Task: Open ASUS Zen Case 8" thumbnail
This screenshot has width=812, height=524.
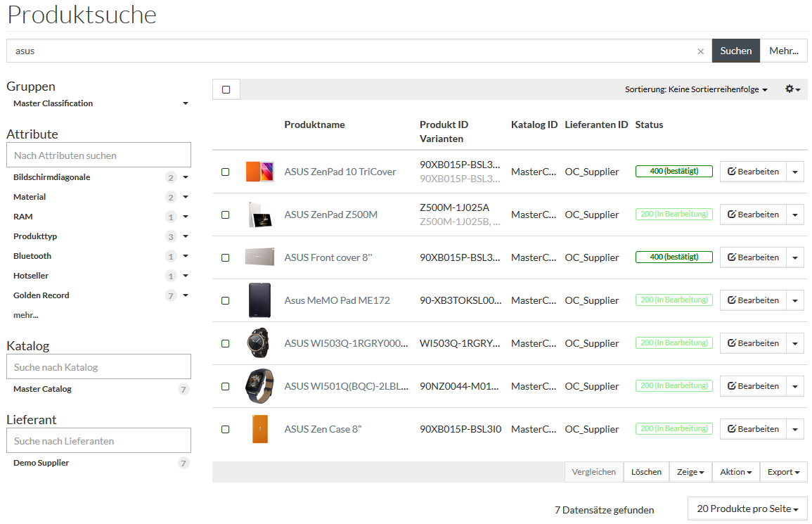Action: point(260,429)
